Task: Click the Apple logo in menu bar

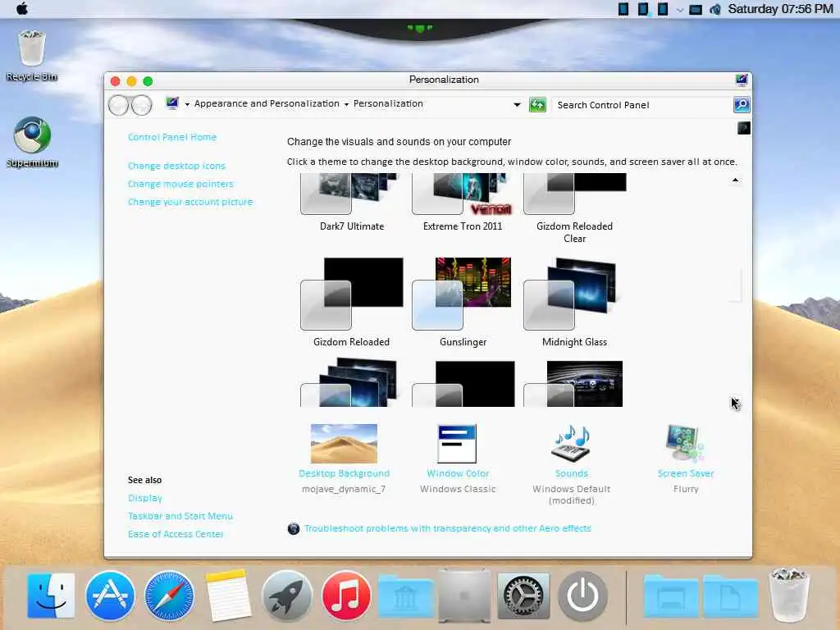Action: click(x=22, y=8)
